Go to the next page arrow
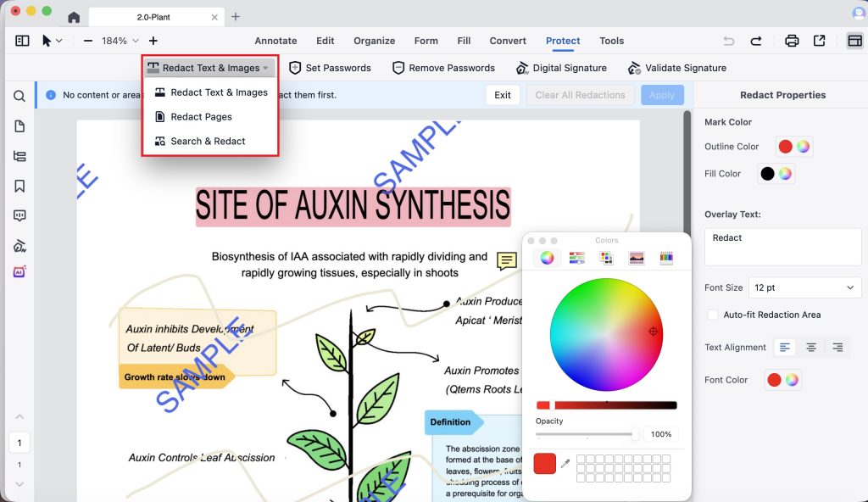 pos(19,484)
